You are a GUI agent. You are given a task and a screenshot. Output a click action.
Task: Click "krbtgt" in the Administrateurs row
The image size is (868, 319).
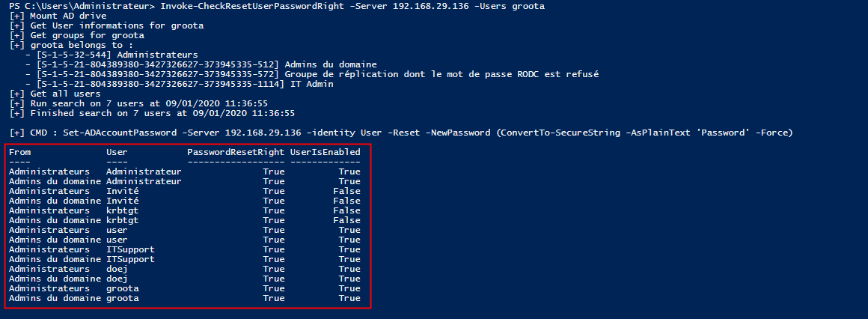click(x=122, y=210)
